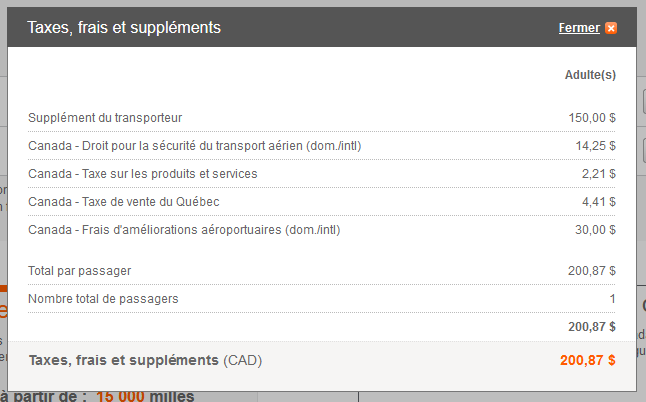Image resolution: width=646 pixels, height=402 pixels.
Task: Click the orange X close icon
Action: (x=611, y=28)
